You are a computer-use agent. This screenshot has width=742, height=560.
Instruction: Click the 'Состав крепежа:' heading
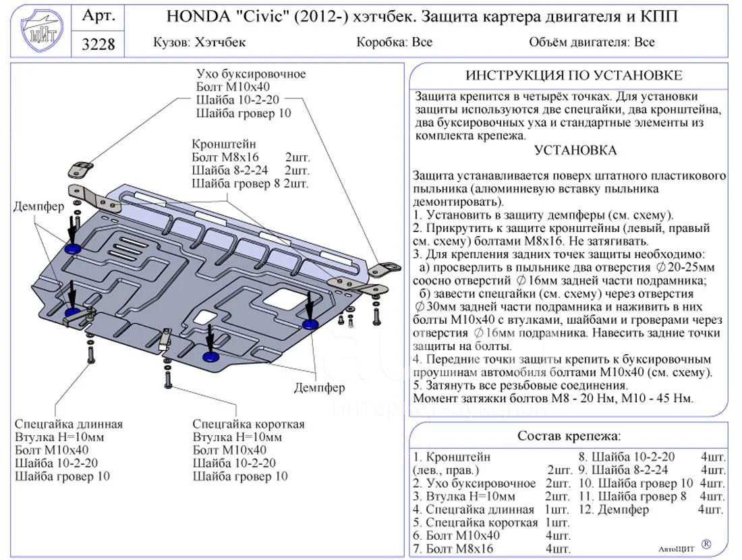tap(569, 436)
